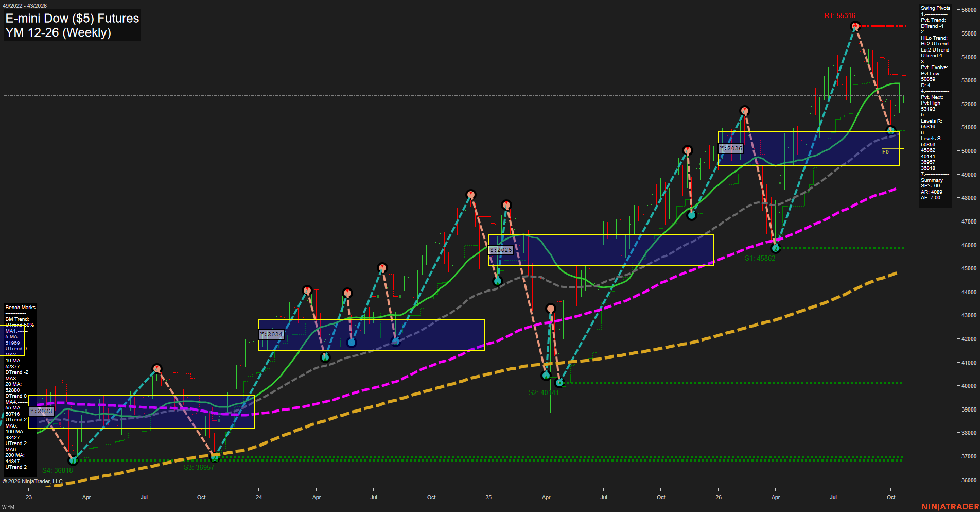
Task: Select the 24 year label on time axis
Action: pyautogui.click(x=259, y=497)
